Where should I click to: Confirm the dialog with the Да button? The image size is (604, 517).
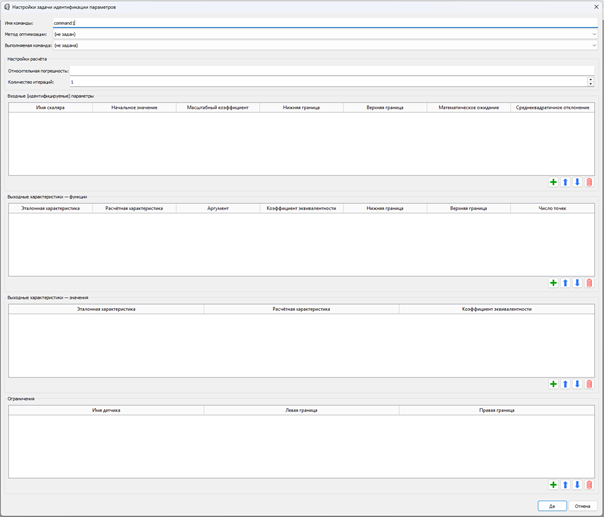pos(551,506)
